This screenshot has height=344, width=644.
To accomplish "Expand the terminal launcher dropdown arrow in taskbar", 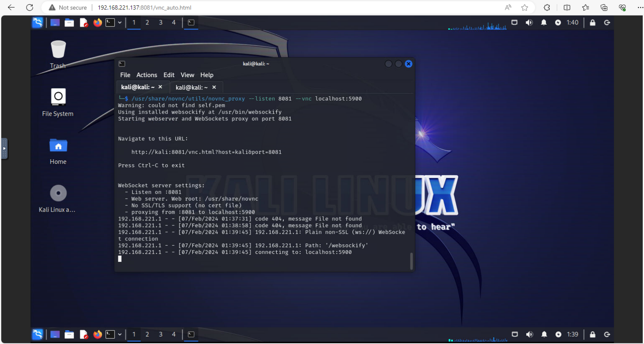I will [119, 23].
